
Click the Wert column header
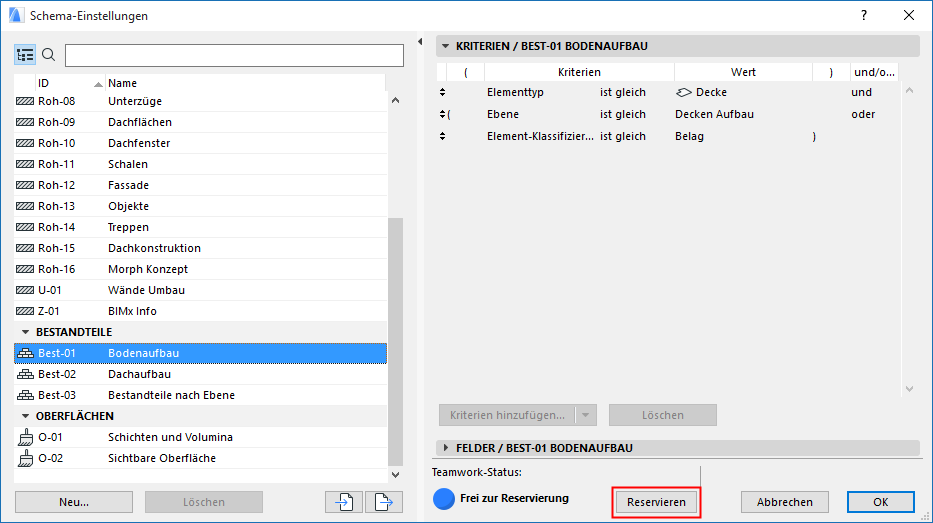pyautogui.click(x=743, y=72)
